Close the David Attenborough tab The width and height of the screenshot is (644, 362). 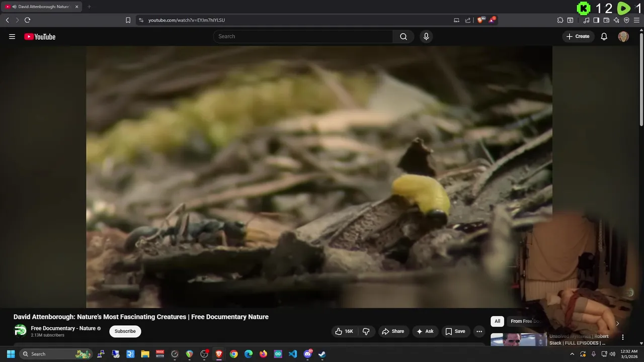pyautogui.click(x=76, y=7)
